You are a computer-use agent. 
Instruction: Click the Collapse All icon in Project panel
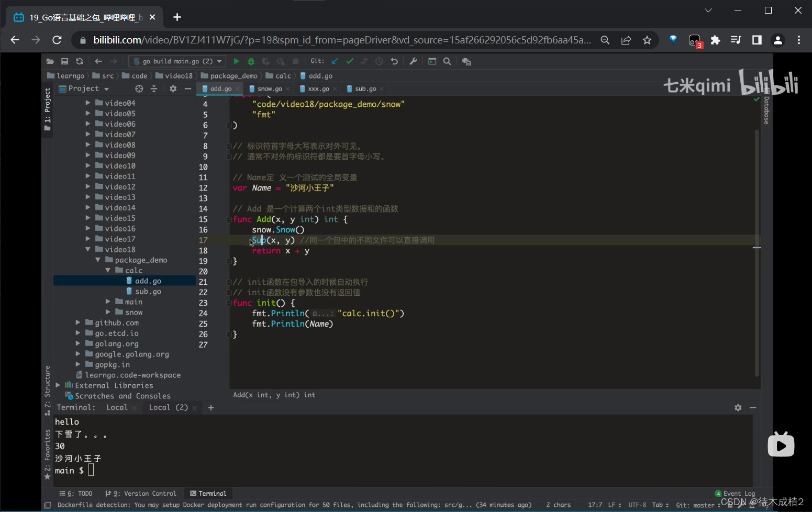point(154,88)
